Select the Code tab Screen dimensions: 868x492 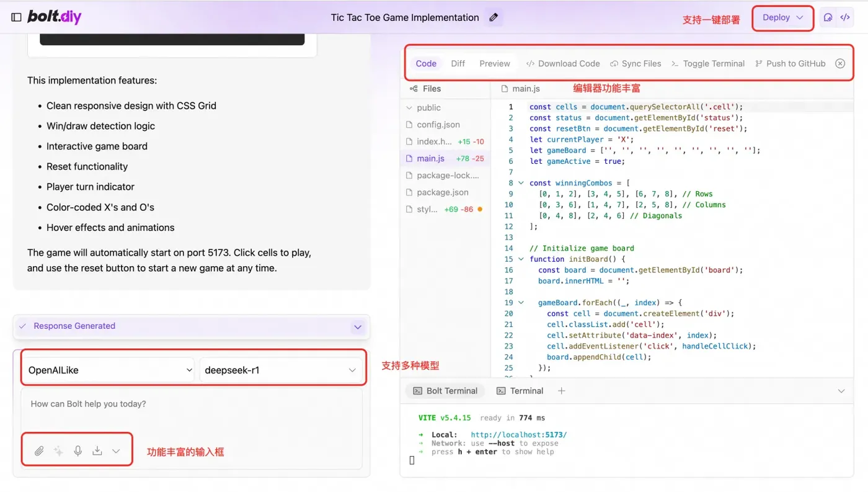pyautogui.click(x=426, y=63)
